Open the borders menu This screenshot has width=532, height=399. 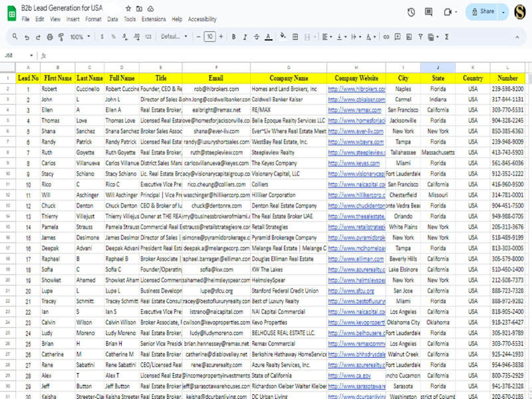[x=295, y=37]
